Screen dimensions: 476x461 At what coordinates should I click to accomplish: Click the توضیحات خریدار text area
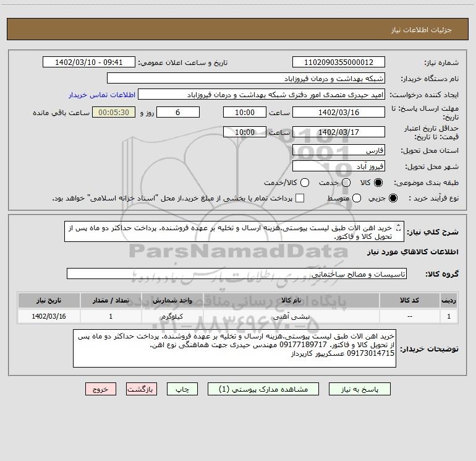[x=234, y=348]
